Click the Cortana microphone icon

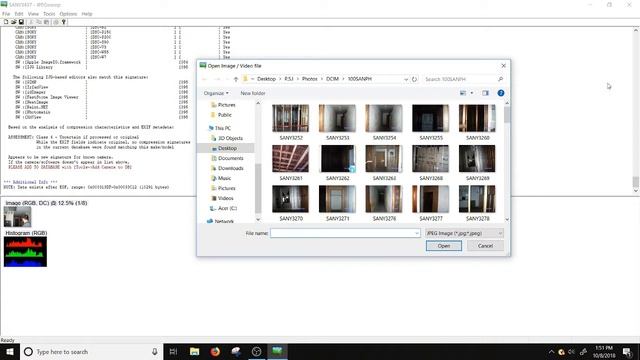click(155, 352)
